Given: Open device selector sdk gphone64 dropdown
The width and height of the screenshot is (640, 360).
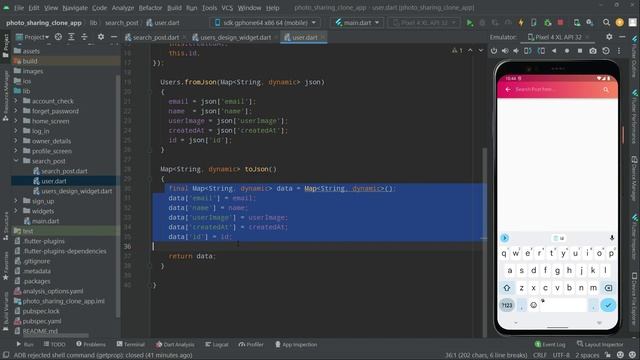Looking at the screenshot, I should pos(265,22).
